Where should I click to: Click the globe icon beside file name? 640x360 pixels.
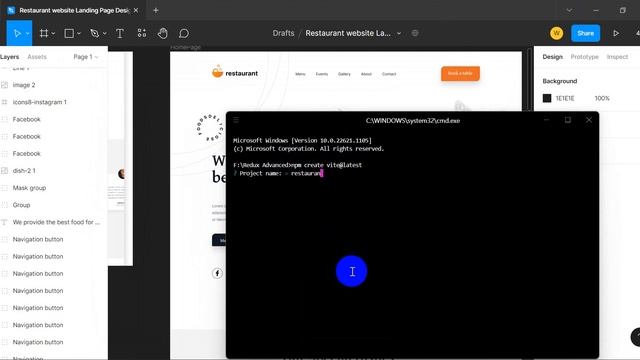click(x=415, y=33)
